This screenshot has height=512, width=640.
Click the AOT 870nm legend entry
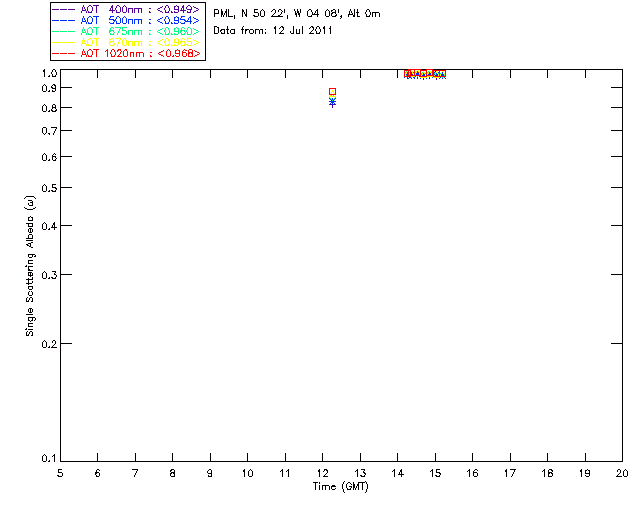[x=126, y=42]
